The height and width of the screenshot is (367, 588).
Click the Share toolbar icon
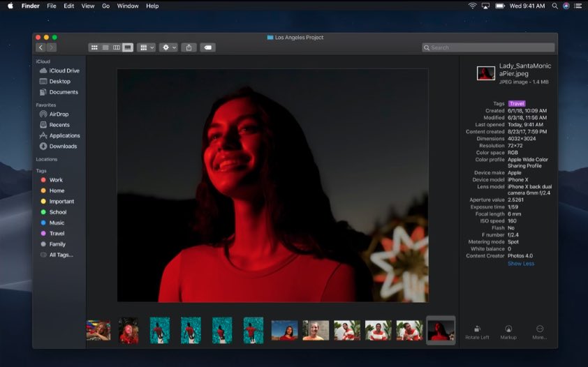coord(189,47)
